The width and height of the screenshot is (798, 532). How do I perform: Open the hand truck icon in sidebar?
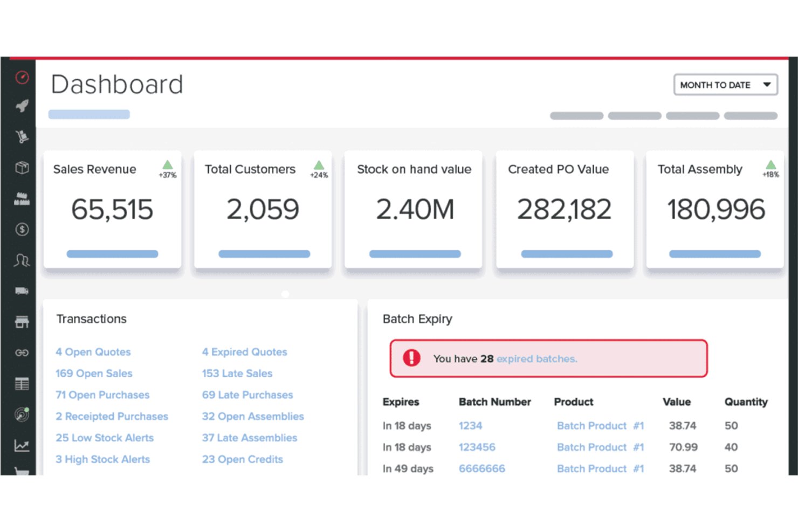pyautogui.click(x=22, y=136)
